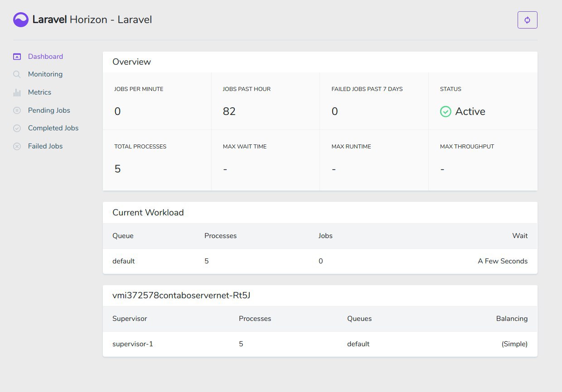Click 'default' in the supervisor-1 row

click(359, 344)
